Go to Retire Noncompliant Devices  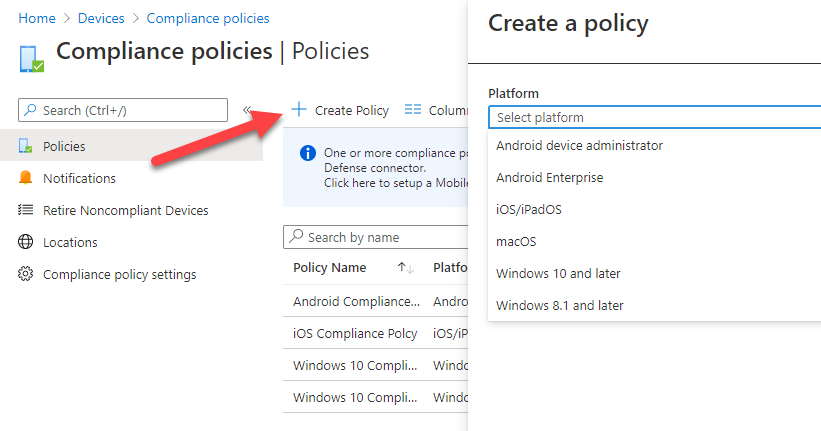[x=125, y=210]
